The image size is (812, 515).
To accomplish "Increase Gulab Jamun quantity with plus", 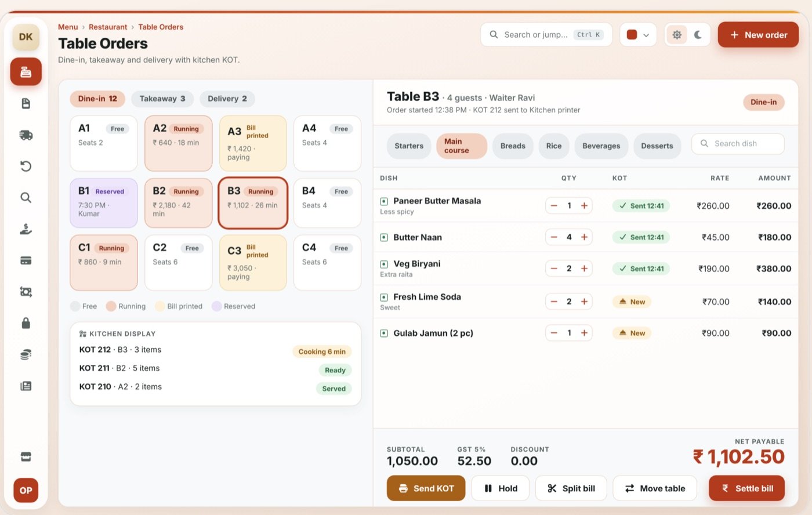I will tap(584, 333).
